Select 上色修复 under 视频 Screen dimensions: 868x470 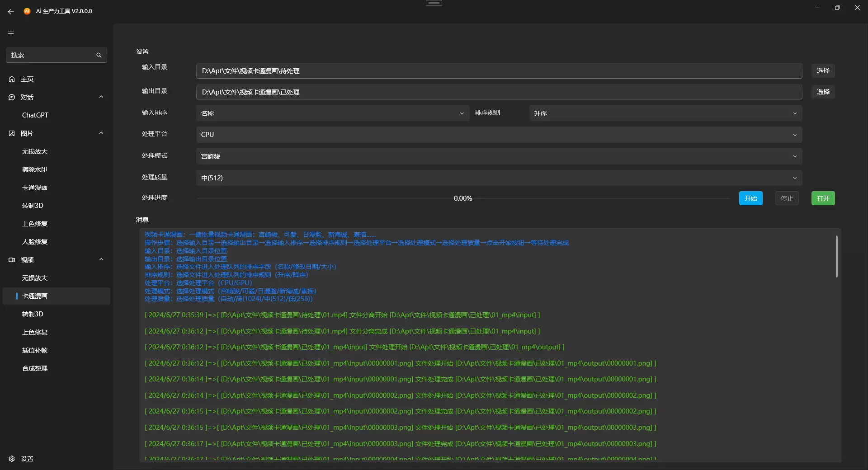click(57, 332)
